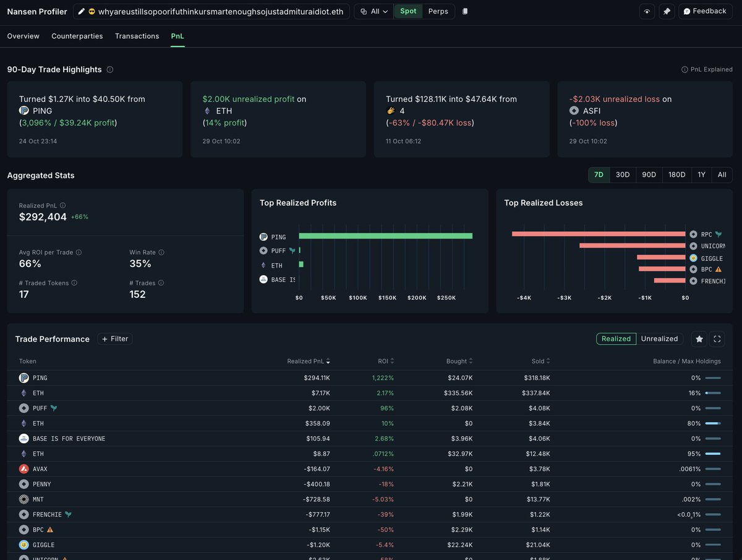The width and height of the screenshot is (742, 560).
Task: Open the Counterparties tab
Action: 77,36
